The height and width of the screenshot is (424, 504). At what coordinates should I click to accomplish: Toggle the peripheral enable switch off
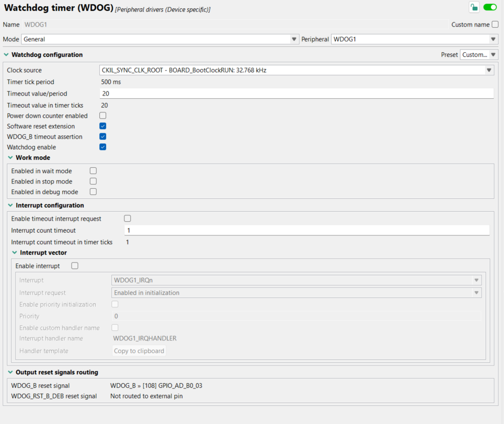click(x=489, y=7)
